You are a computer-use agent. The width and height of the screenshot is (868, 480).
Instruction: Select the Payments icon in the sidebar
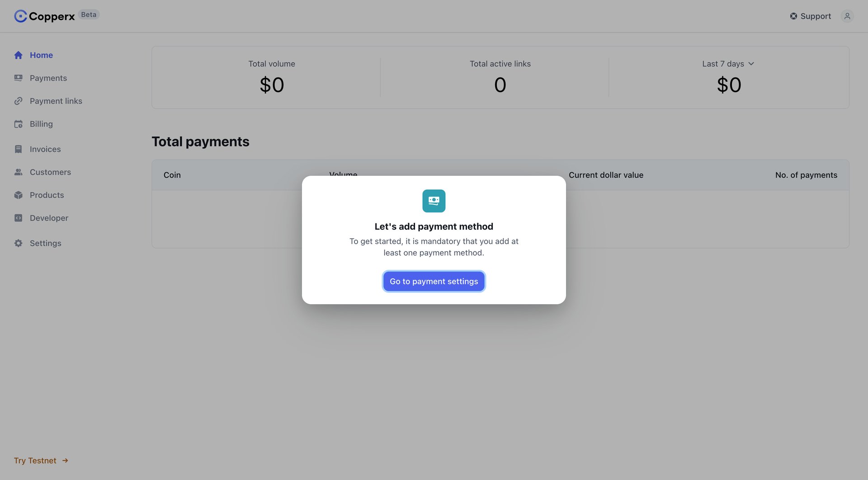click(x=19, y=78)
